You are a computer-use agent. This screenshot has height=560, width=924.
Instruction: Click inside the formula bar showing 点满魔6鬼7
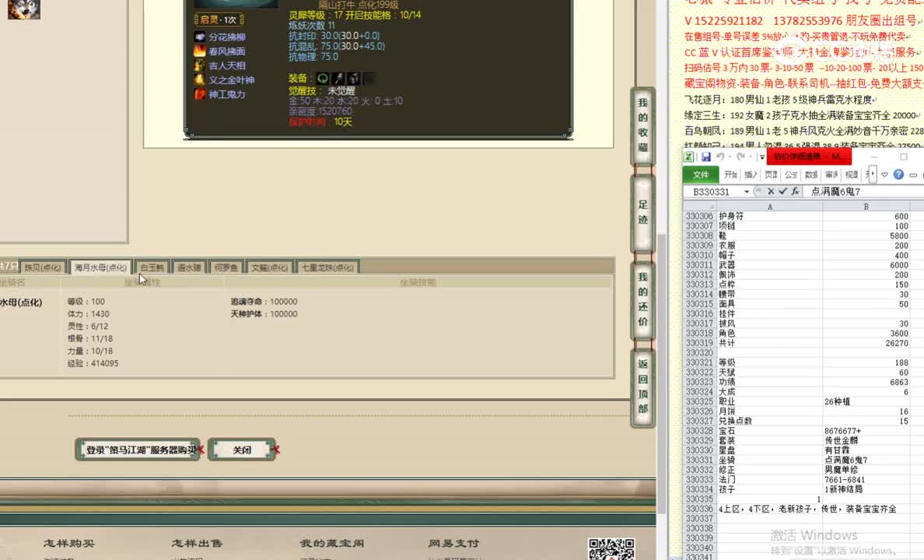[835, 191]
